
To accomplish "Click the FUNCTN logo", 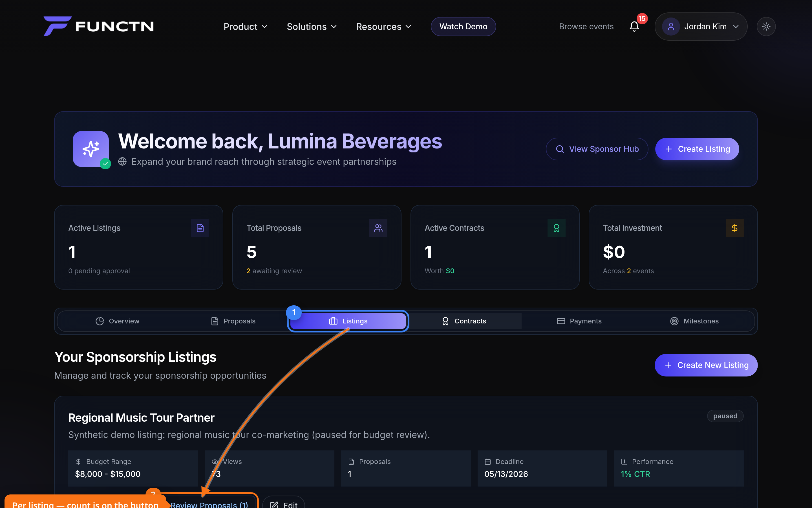I will 99,26.
